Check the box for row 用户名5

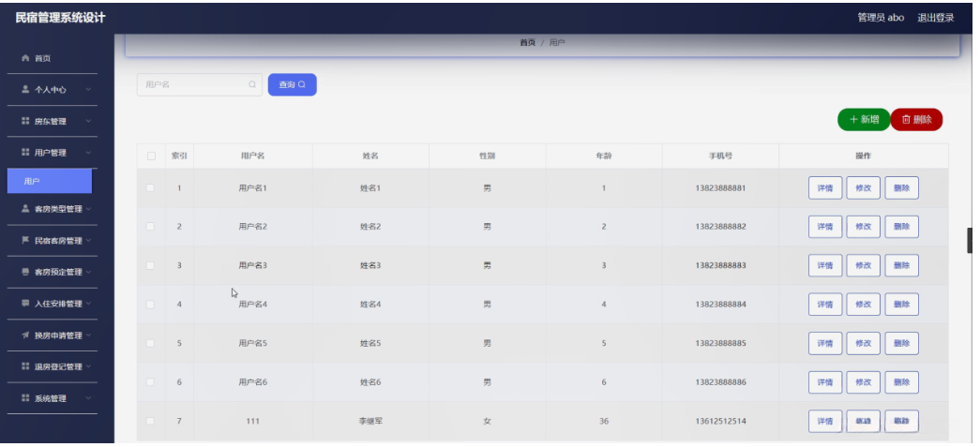[x=150, y=343]
